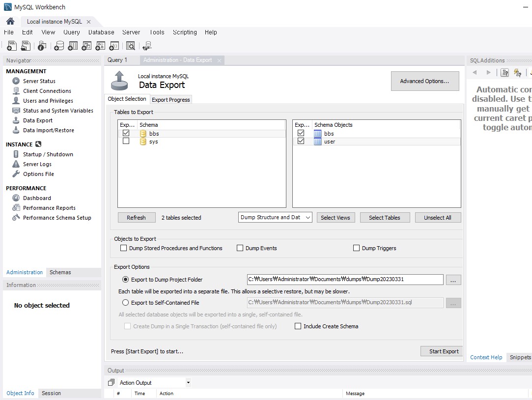Create new table toolbar icon
The image size is (532, 400).
[x=73, y=46]
